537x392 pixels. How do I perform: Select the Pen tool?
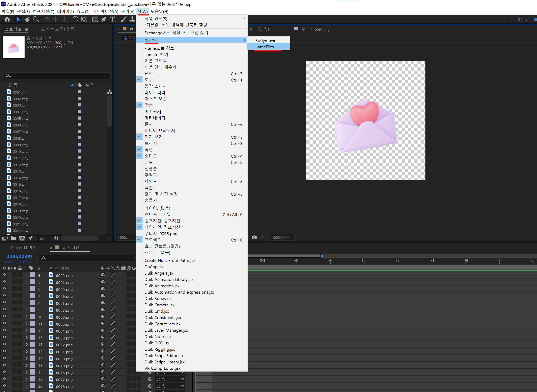tap(104, 19)
